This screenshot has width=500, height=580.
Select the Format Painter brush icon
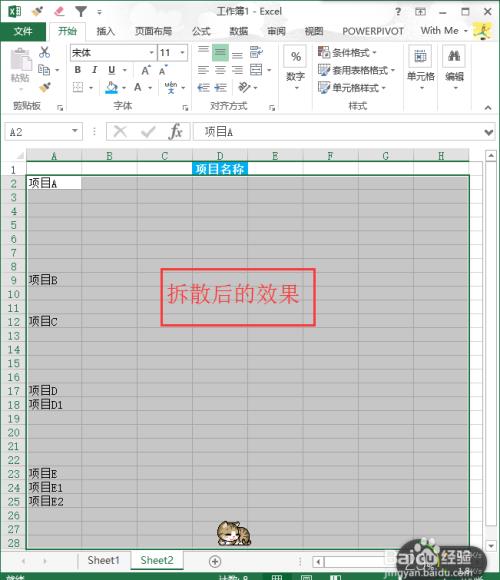point(44,87)
